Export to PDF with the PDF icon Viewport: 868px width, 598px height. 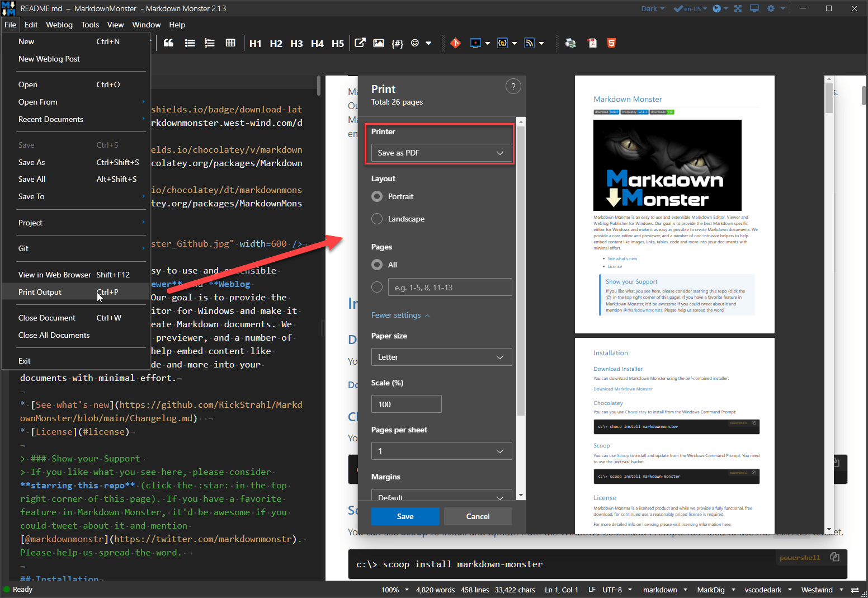pos(592,43)
